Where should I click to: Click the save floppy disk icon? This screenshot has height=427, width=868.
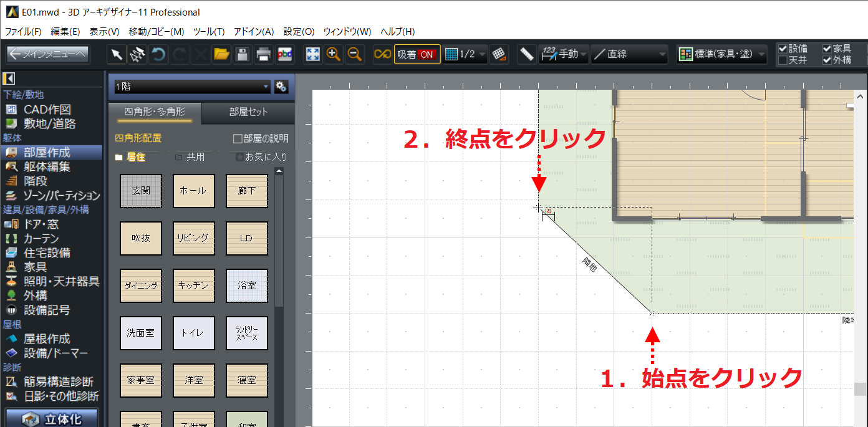click(x=243, y=55)
